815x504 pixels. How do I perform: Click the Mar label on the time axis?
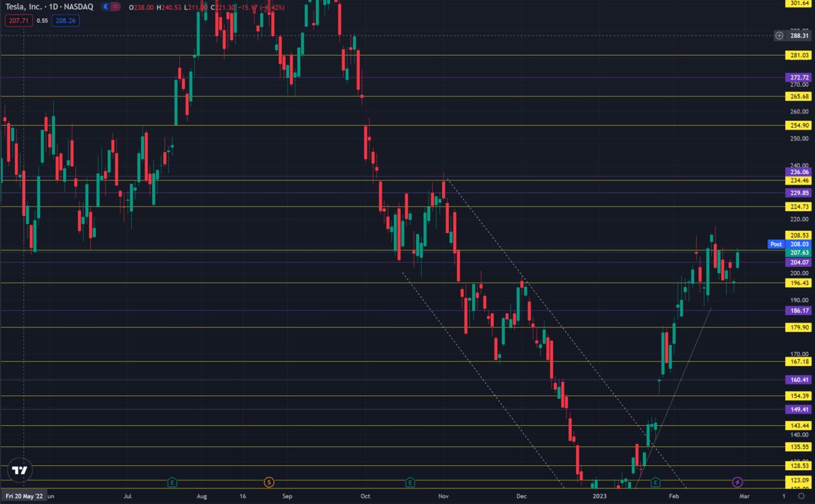coord(744,497)
